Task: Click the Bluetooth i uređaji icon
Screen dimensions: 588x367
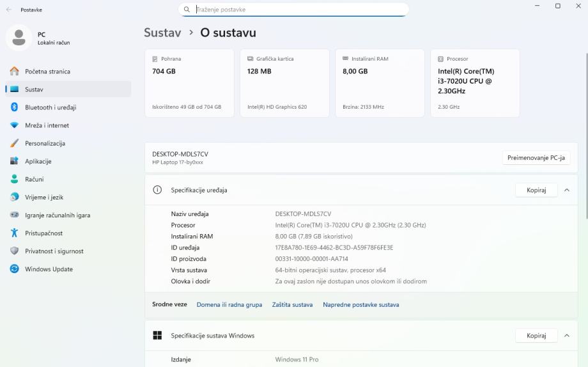Action: coord(14,107)
